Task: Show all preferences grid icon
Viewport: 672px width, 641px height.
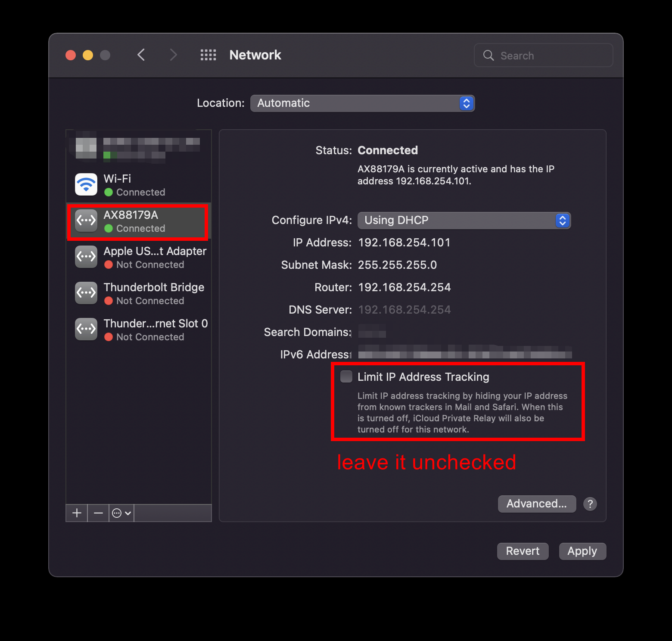Action: (x=208, y=55)
